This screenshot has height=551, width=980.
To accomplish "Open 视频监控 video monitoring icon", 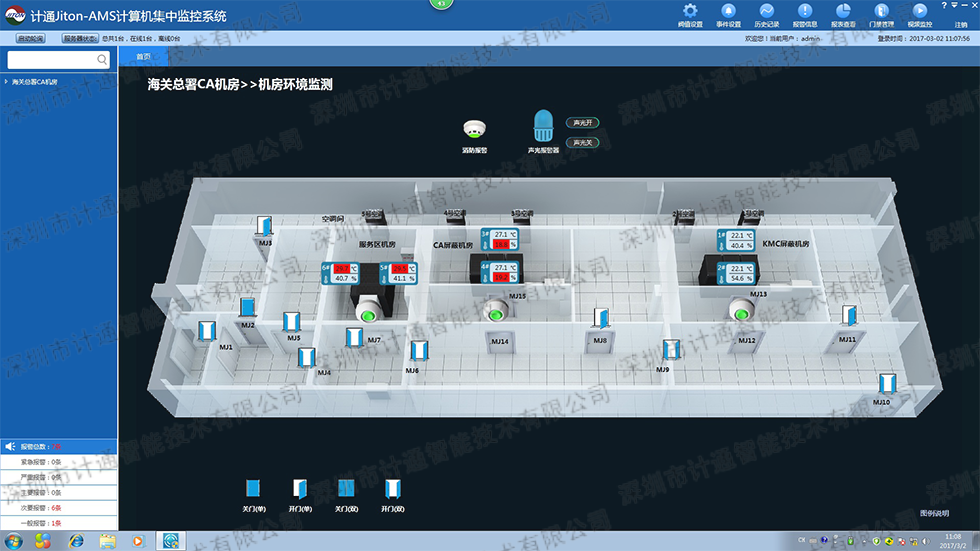I will tap(919, 12).
